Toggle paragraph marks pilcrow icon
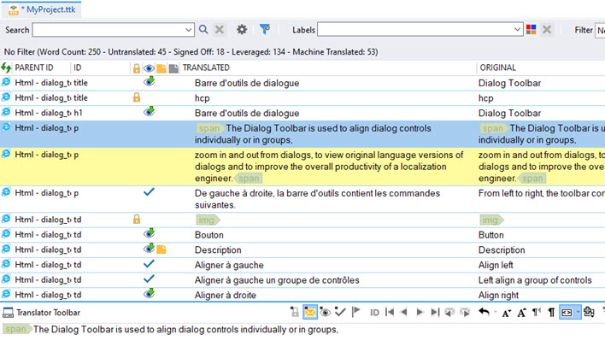This screenshot has width=605, height=364. tap(551, 313)
